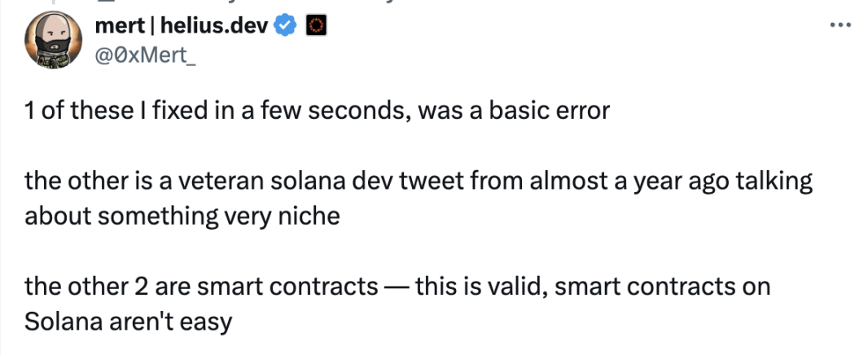Screen dimensions: 868x355
Task: Click the text "the other 2 are smart contracts"
Action: pyautogui.click(x=201, y=287)
